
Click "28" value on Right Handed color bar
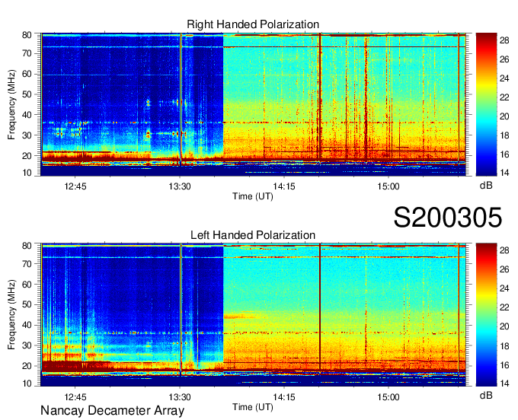[x=504, y=40]
